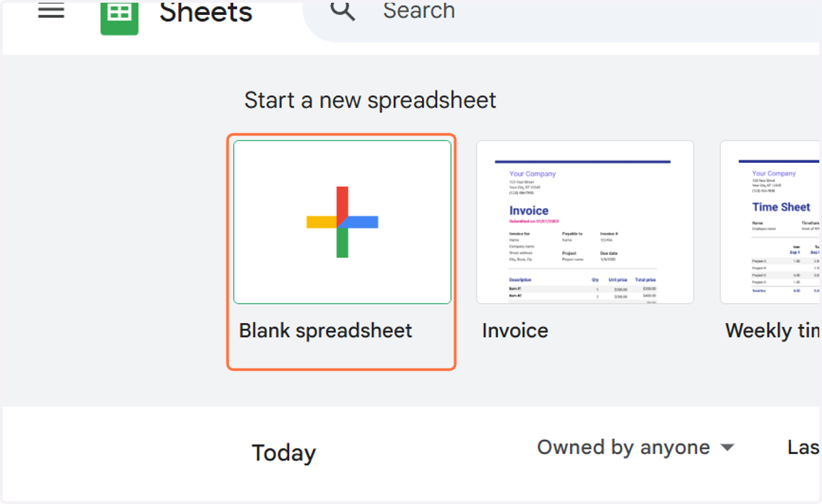The image size is (822, 504).
Task: Click the search magnifier icon
Action: coord(342,10)
